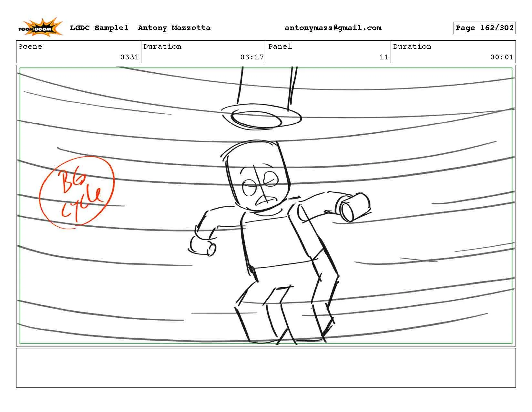Click the red BG cycle annotation
This screenshot has height=412, width=532.
tap(77, 192)
